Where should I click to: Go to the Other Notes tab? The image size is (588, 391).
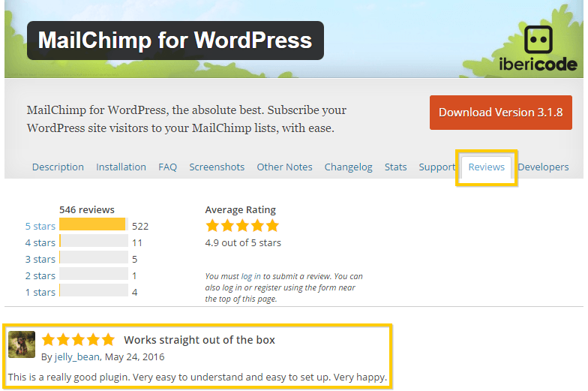pyautogui.click(x=284, y=167)
